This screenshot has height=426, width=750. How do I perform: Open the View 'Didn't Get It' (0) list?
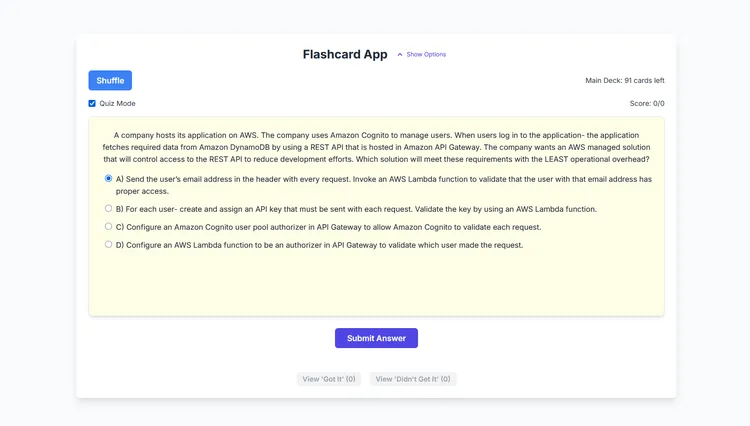click(x=413, y=379)
